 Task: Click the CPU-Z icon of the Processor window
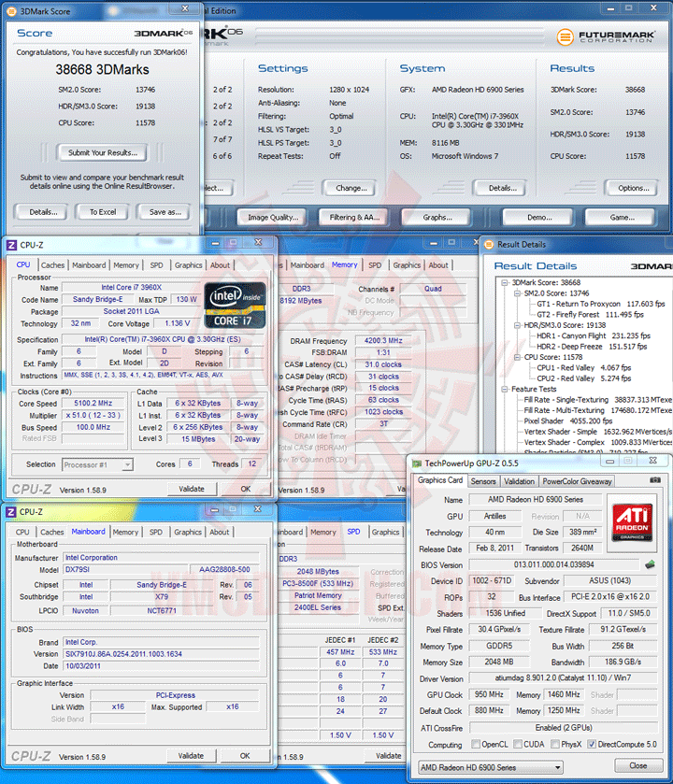tap(11, 245)
